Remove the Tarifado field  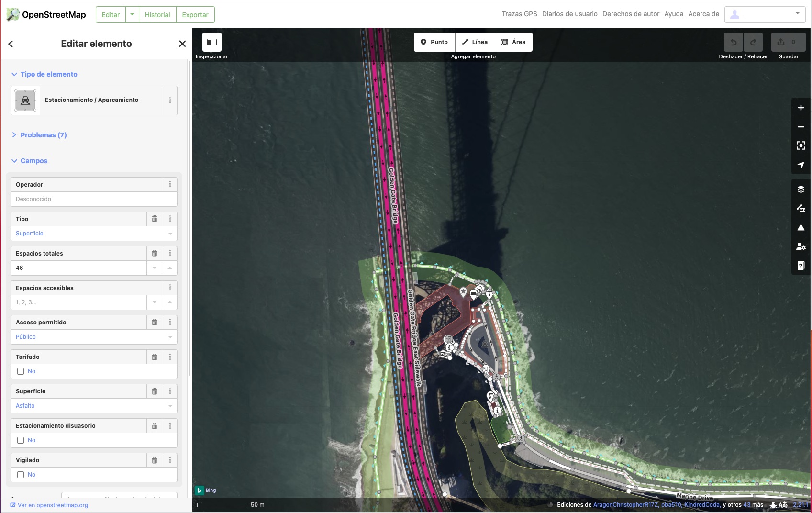tap(155, 357)
